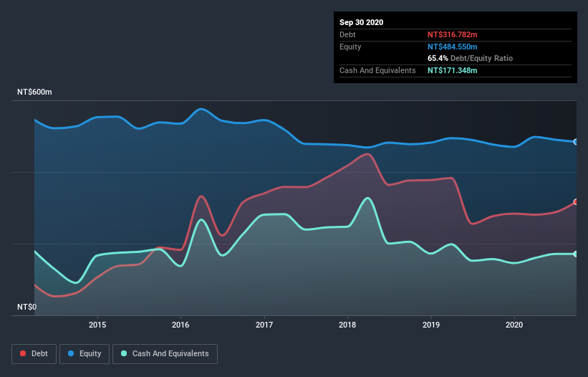Toggle the Equity legend button
Image resolution: width=588 pixels, height=377 pixels.
(85, 354)
